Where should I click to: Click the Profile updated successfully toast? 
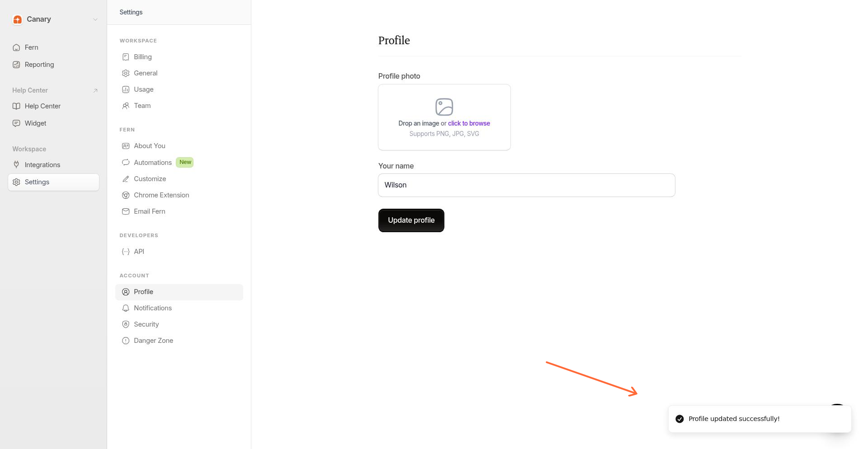759,419
